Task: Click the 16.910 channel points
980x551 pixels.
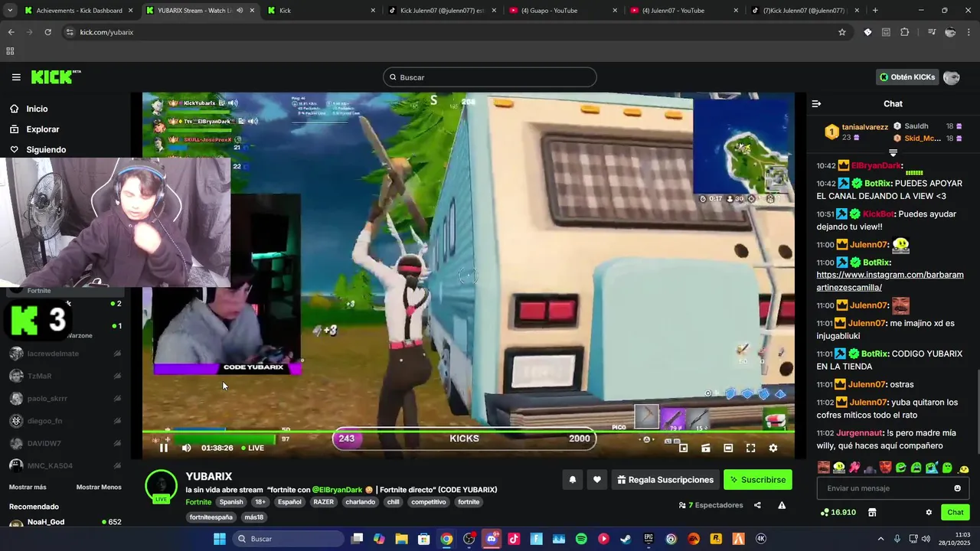Action: [x=838, y=512]
